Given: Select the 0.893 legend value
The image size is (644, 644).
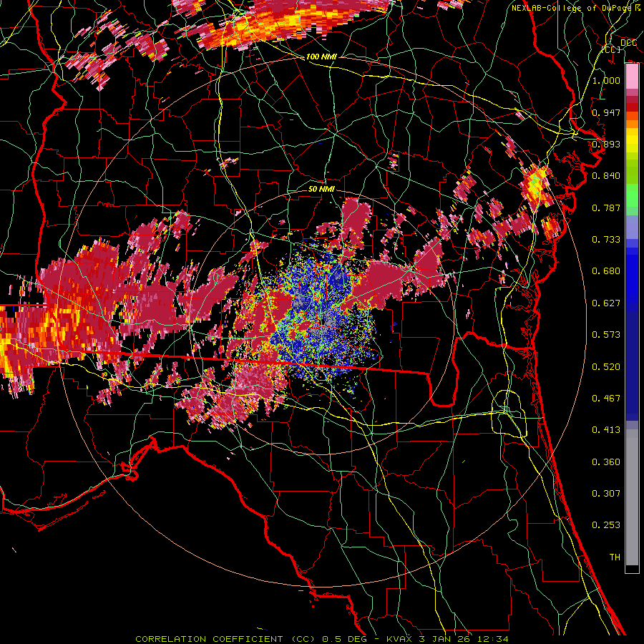Looking at the screenshot, I should point(606,144).
